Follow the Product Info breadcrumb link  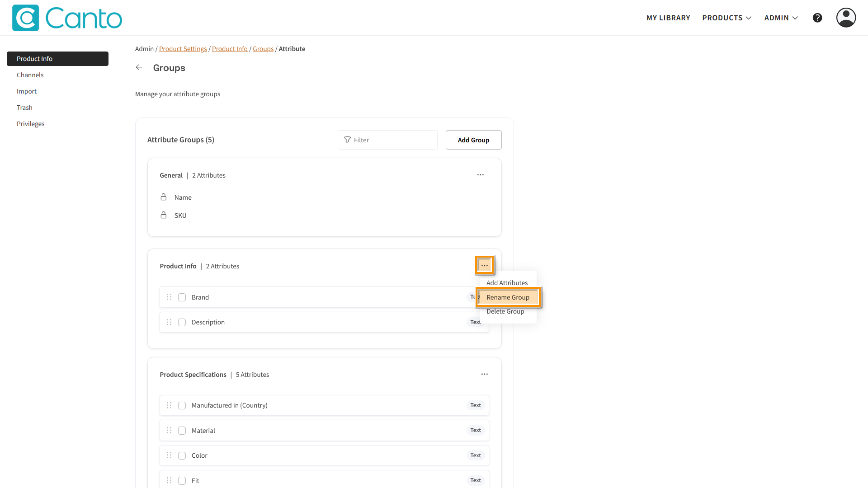pyautogui.click(x=230, y=49)
